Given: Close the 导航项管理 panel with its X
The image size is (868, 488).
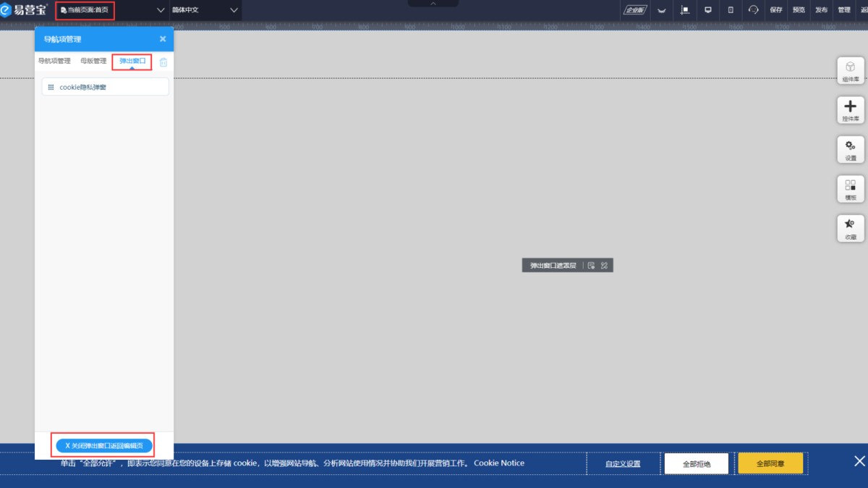Looking at the screenshot, I should tap(163, 39).
